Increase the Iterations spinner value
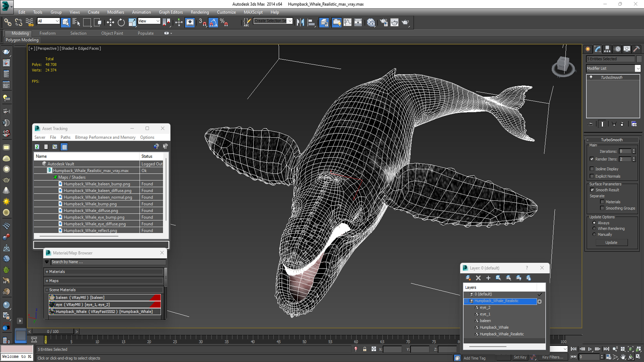Viewport: 644px width, 362px height. pos(634,150)
